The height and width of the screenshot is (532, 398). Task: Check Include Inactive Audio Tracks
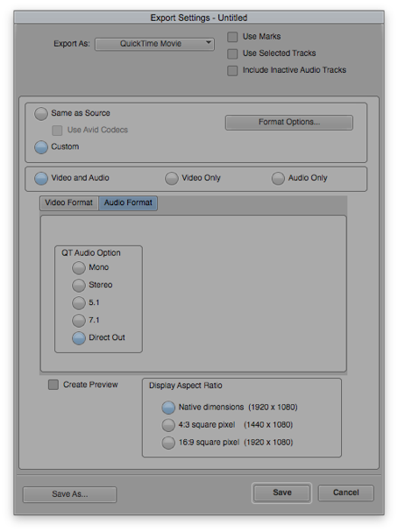232,71
